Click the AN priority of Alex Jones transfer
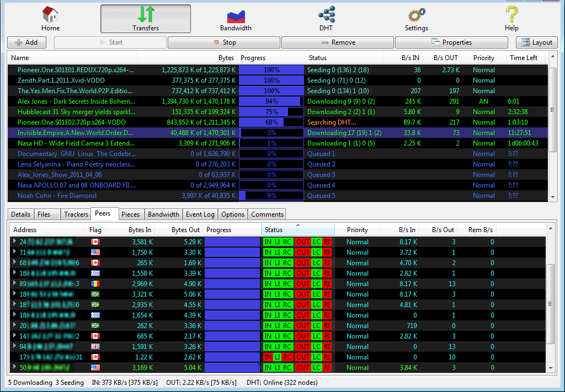 pos(483,101)
